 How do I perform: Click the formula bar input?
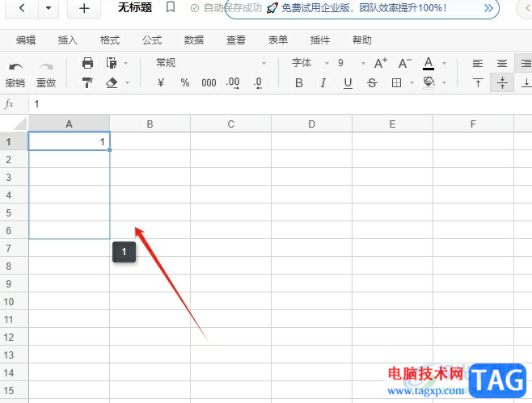tap(281, 104)
